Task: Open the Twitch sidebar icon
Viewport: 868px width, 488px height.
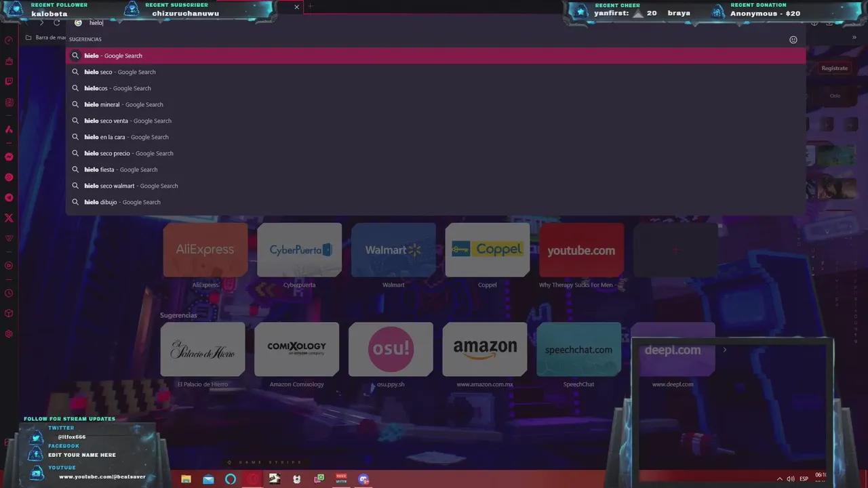Action: tap(9, 81)
